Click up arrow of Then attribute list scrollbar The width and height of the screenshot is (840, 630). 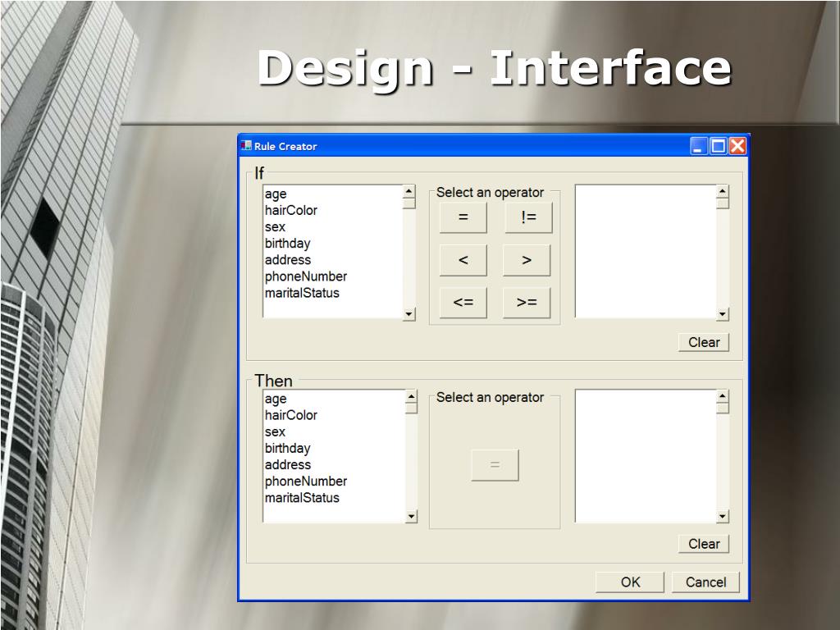point(412,396)
